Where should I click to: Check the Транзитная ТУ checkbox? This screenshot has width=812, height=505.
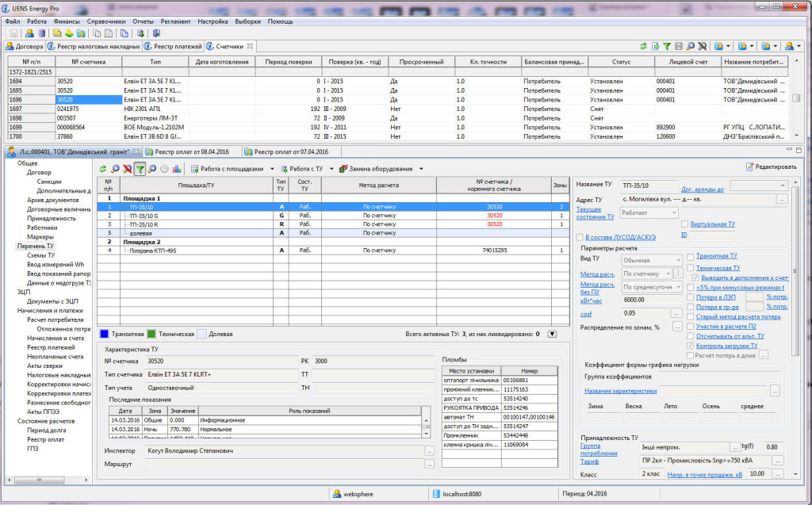tap(691, 256)
